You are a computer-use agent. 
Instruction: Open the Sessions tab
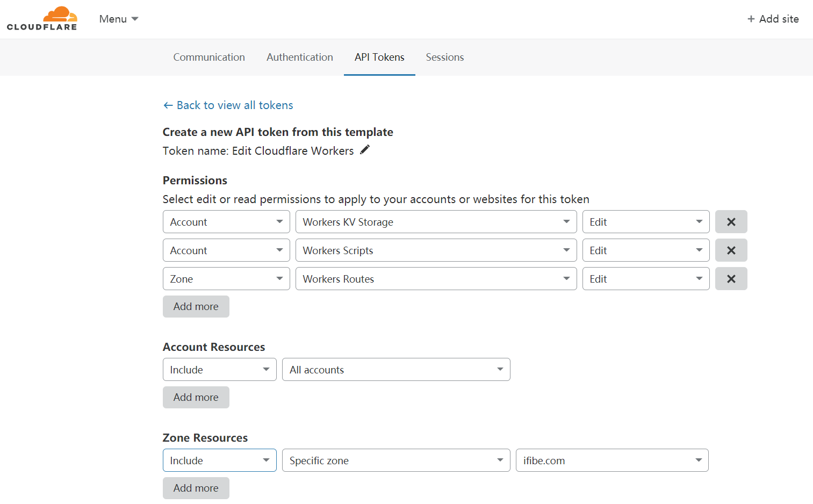445,57
